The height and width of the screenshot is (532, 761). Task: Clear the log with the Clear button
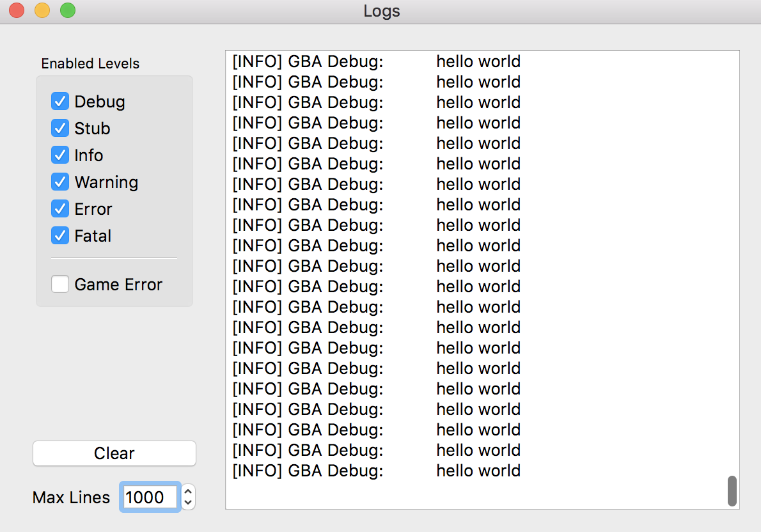click(114, 453)
